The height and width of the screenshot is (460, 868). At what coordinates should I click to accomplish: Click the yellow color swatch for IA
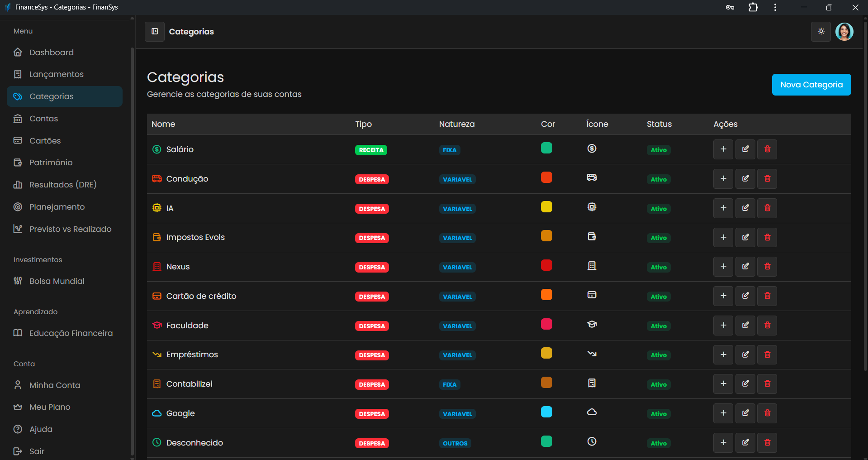(546, 207)
